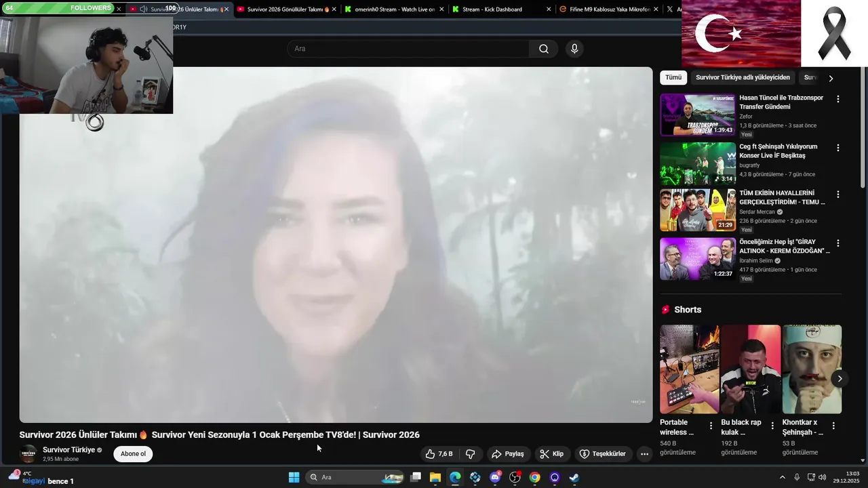The width and height of the screenshot is (868, 488).
Task: Open options menu for Önceliğimiz Hep İş video
Action: click(x=838, y=243)
